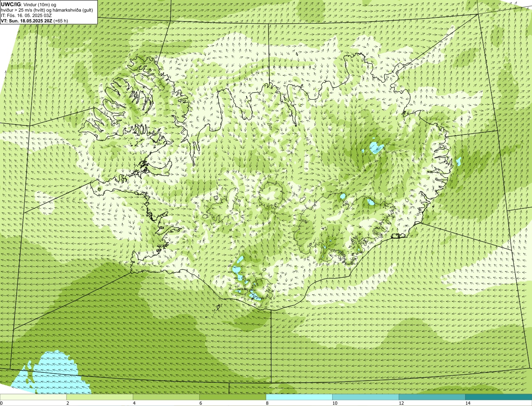
Task: Click the 4–6 m/s green legend swatch
Action: 166,397
